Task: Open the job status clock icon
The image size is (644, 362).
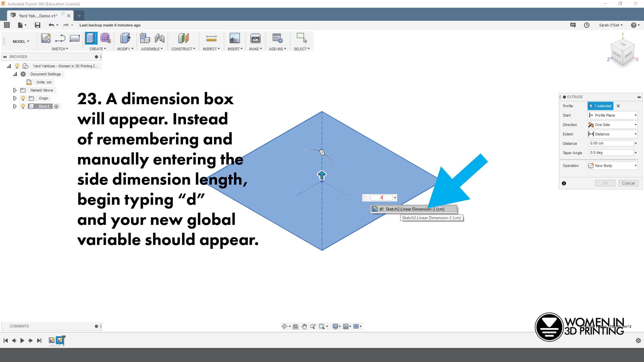Action: point(587,25)
